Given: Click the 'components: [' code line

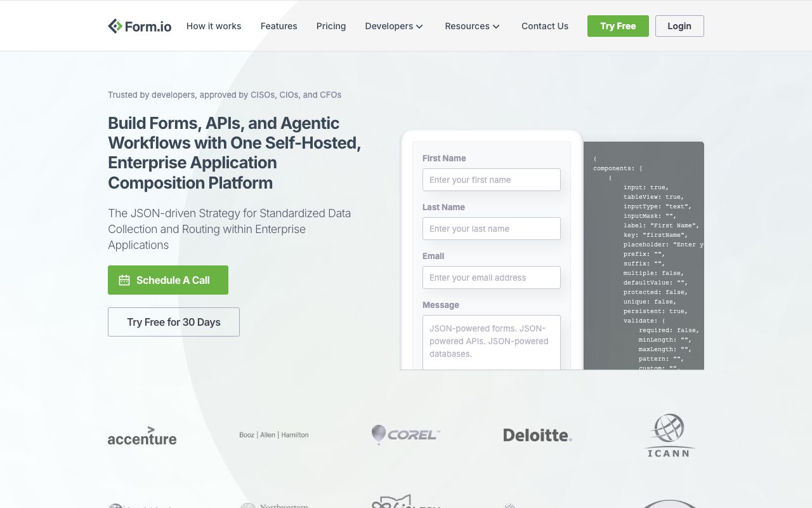Looking at the screenshot, I should [x=618, y=168].
